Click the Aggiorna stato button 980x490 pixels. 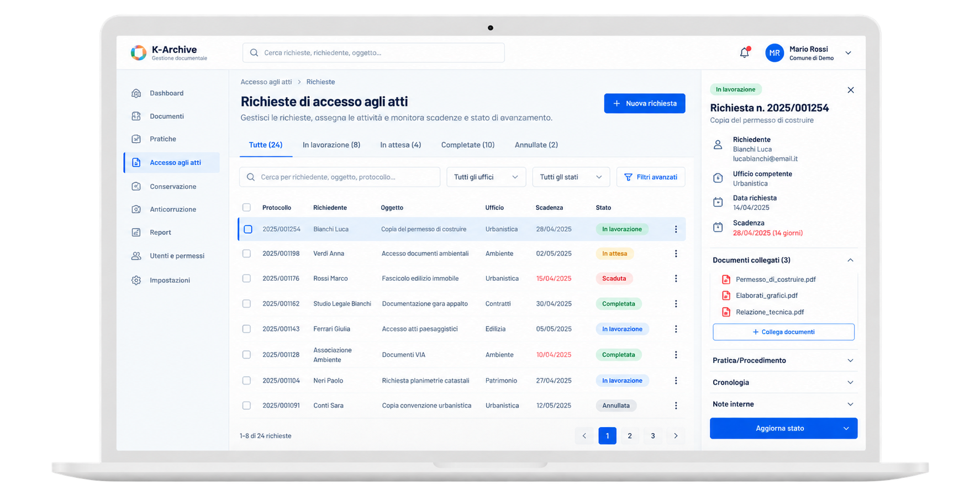click(x=783, y=428)
